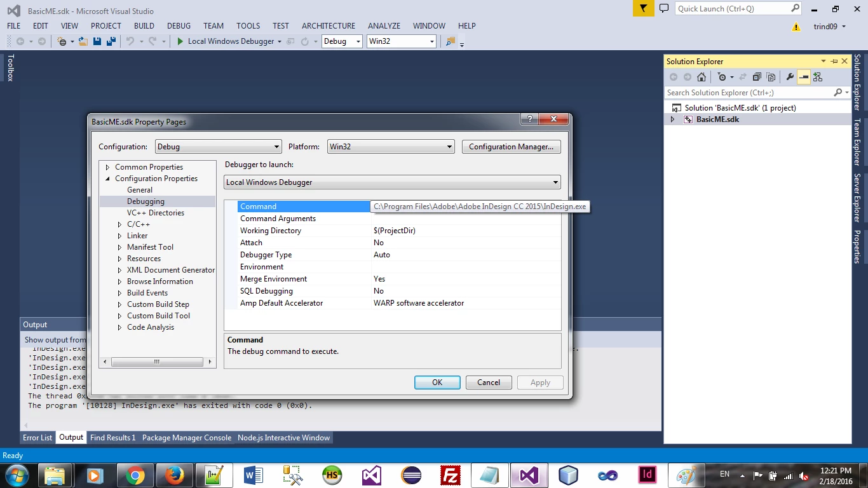Click inside Search Solution Explorer field

(748, 93)
